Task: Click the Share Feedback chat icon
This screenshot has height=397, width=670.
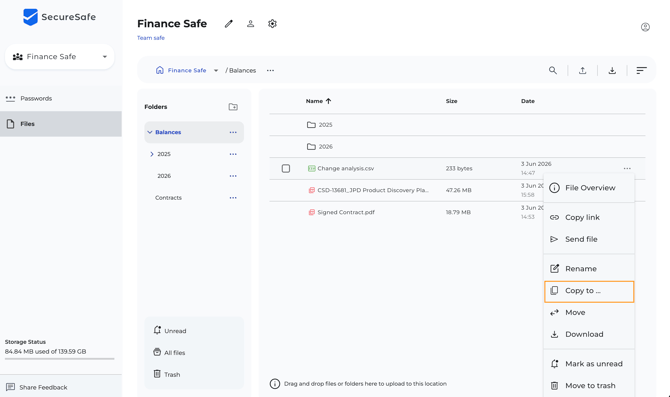Action: pos(10,387)
